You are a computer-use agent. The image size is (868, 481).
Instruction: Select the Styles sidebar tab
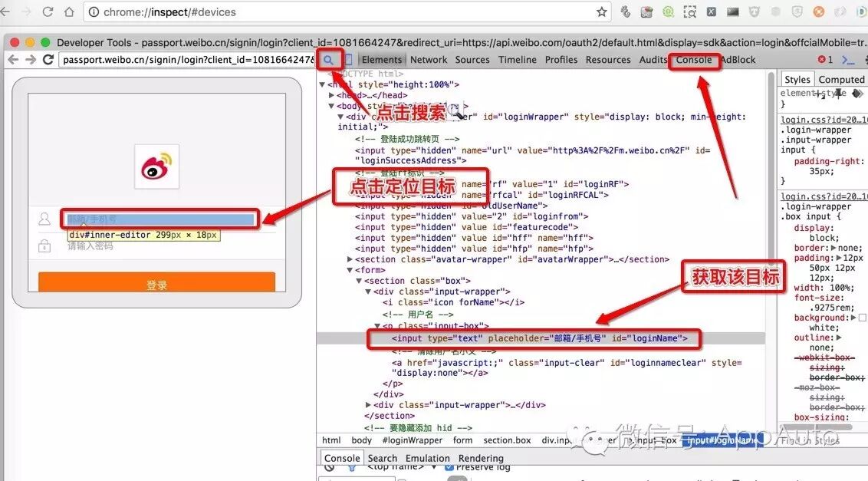[797, 79]
